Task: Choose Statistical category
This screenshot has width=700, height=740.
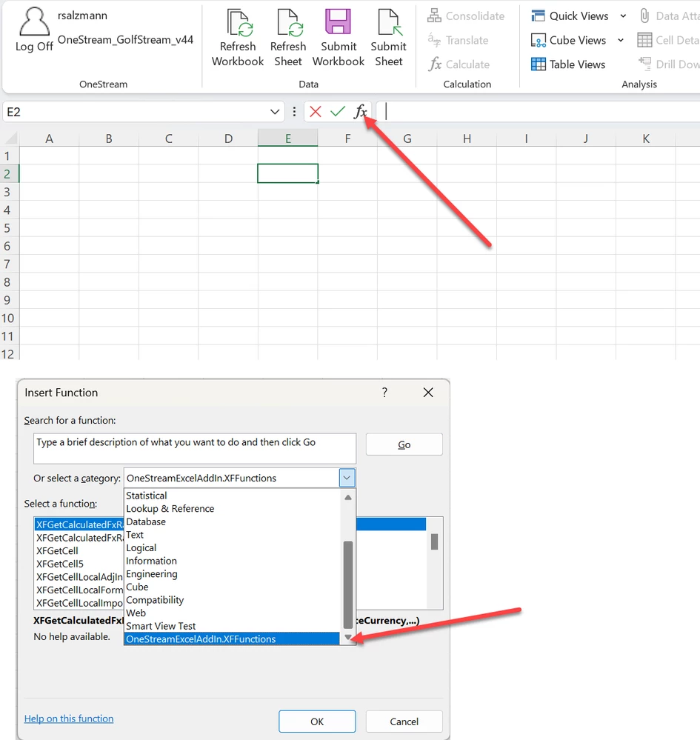Action: (232, 496)
